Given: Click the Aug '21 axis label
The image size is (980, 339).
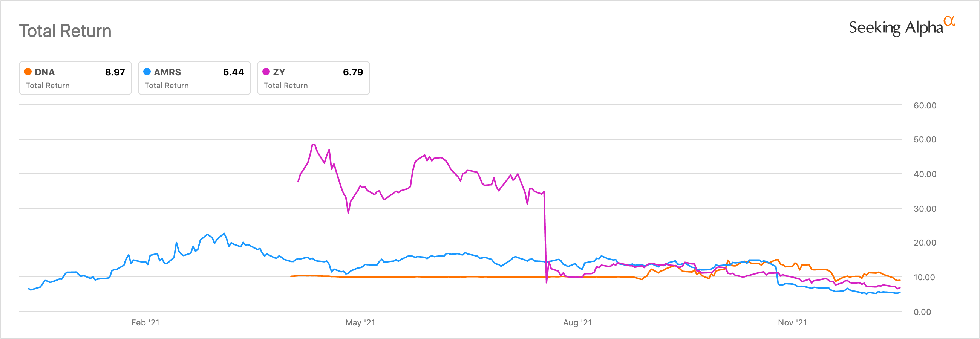Looking at the screenshot, I should 577,323.
